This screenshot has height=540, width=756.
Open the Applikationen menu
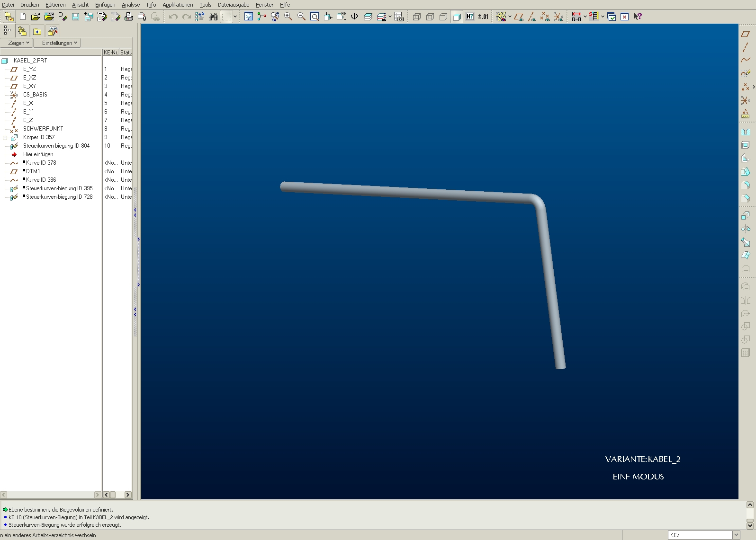(178, 5)
